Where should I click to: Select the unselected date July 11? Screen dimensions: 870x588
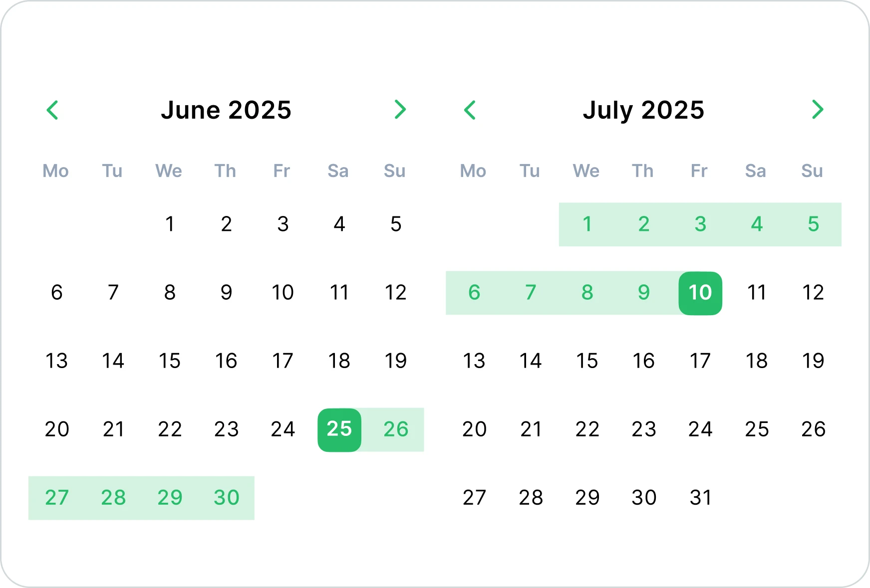(756, 293)
